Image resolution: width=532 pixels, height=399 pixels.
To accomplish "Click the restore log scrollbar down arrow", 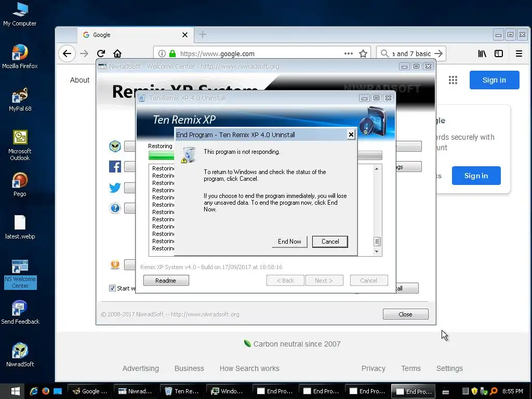I will (377, 251).
